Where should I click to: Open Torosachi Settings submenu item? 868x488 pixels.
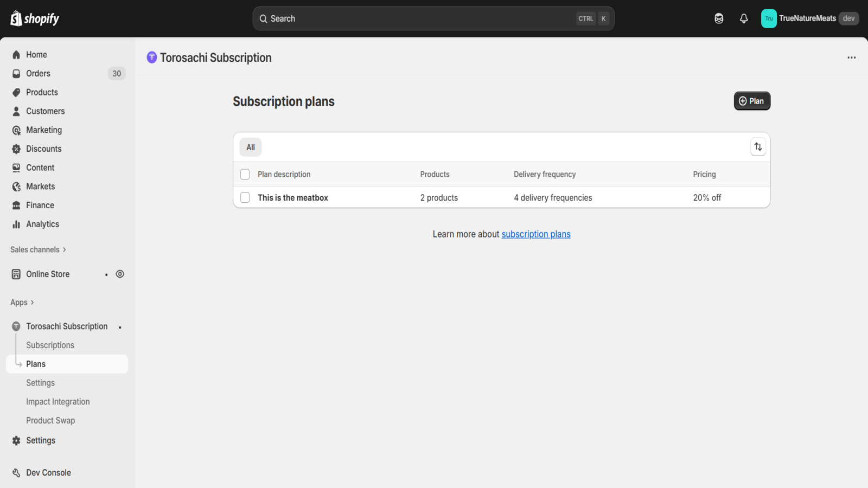[40, 383]
